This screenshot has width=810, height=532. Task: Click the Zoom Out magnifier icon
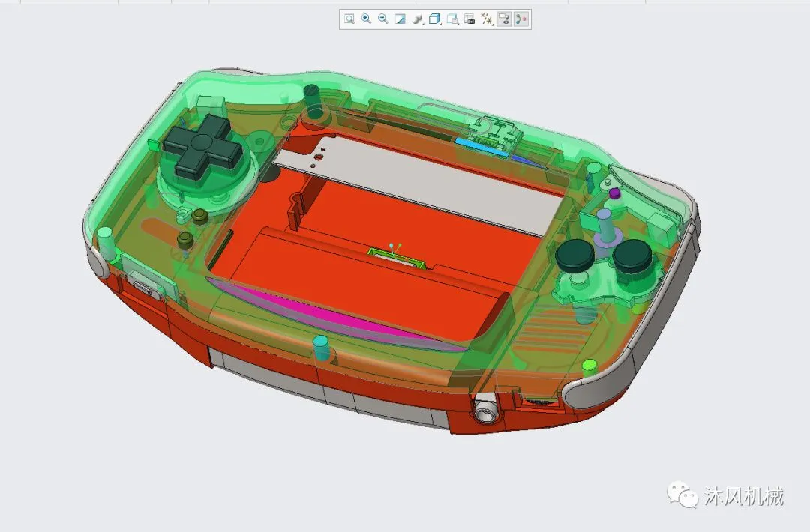point(383,19)
